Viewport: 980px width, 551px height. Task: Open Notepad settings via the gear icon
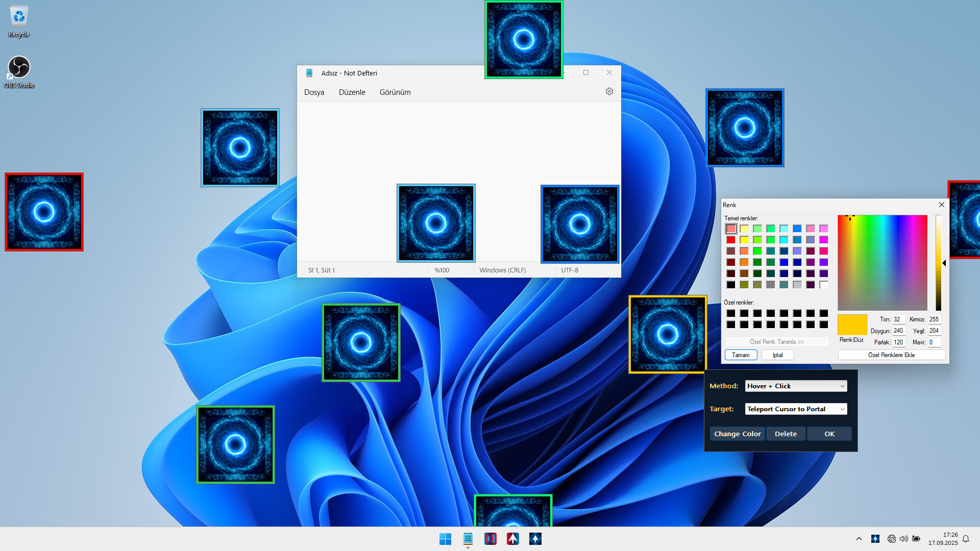[x=609, y=91]
